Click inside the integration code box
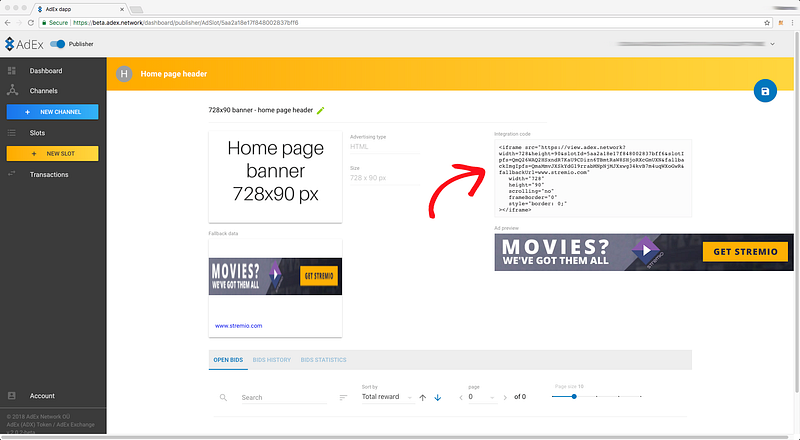 [593, 178]
